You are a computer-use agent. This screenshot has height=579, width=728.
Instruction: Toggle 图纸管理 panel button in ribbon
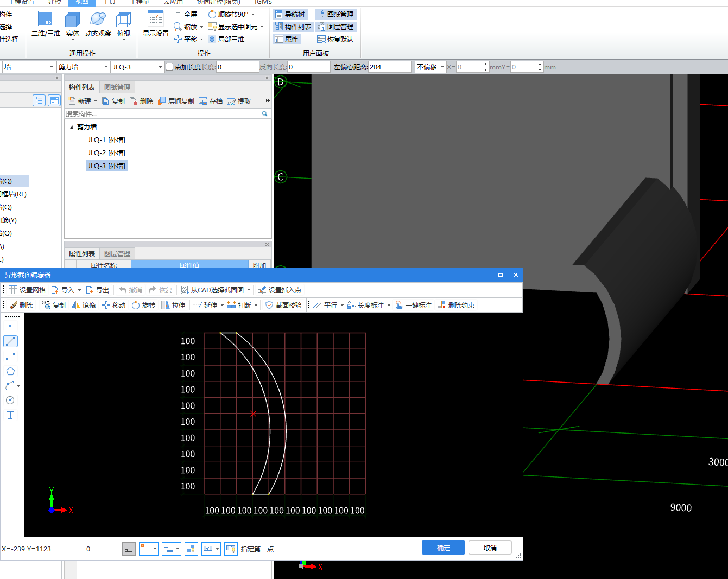pos(335,14)
